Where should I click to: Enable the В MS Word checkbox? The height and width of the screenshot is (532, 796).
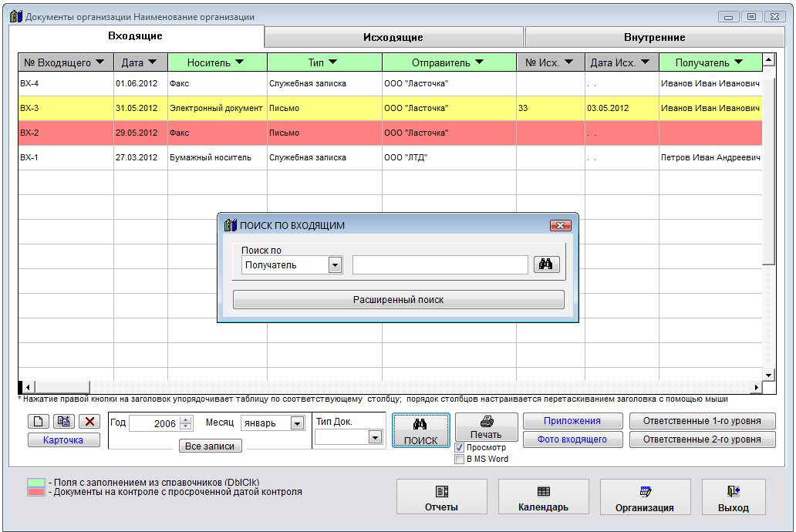click(x=460, y=460)
